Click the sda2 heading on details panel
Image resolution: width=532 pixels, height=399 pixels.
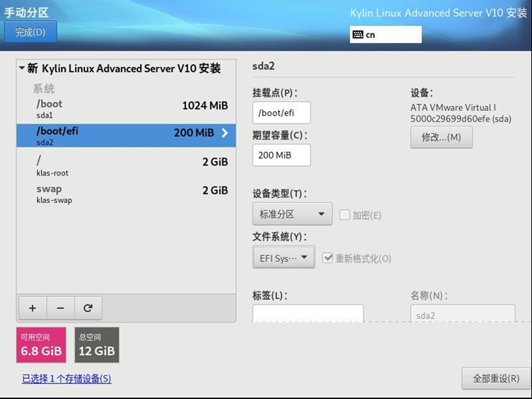[x=264, y=66]
